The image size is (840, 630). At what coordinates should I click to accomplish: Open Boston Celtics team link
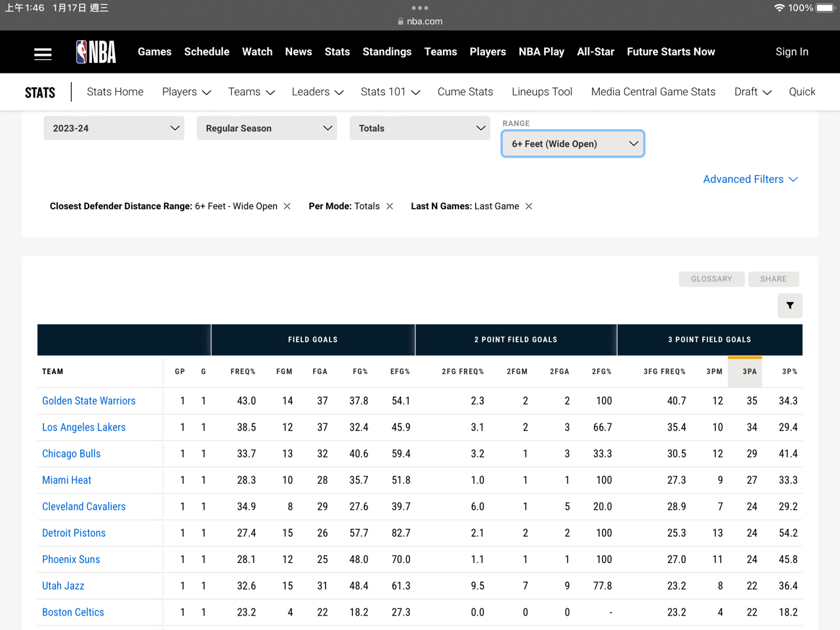pos(73,612)
